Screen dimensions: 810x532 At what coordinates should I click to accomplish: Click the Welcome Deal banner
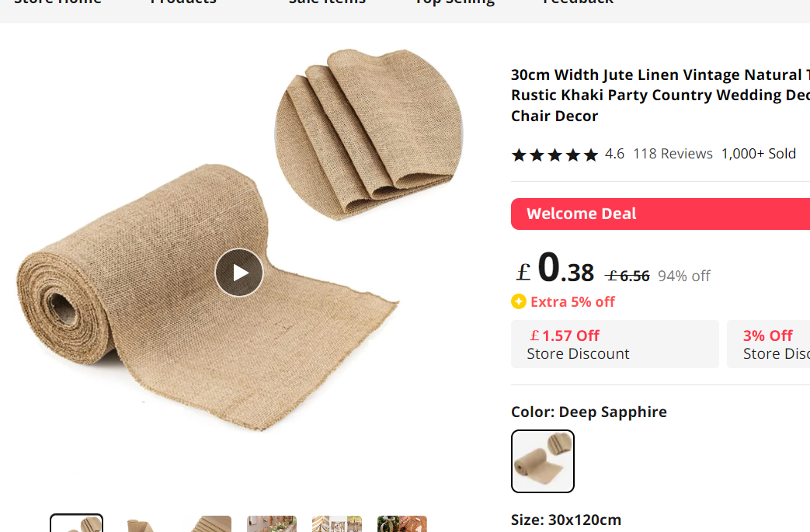coord(660,214)
